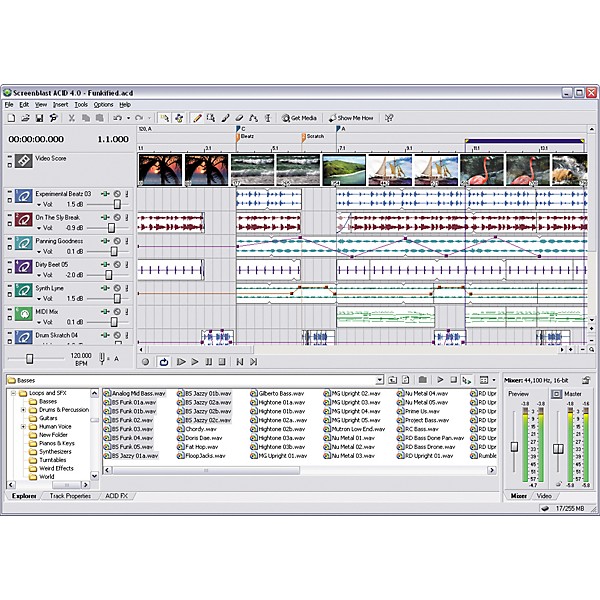Mute the On The Sly Break track

tap(117, 217)
